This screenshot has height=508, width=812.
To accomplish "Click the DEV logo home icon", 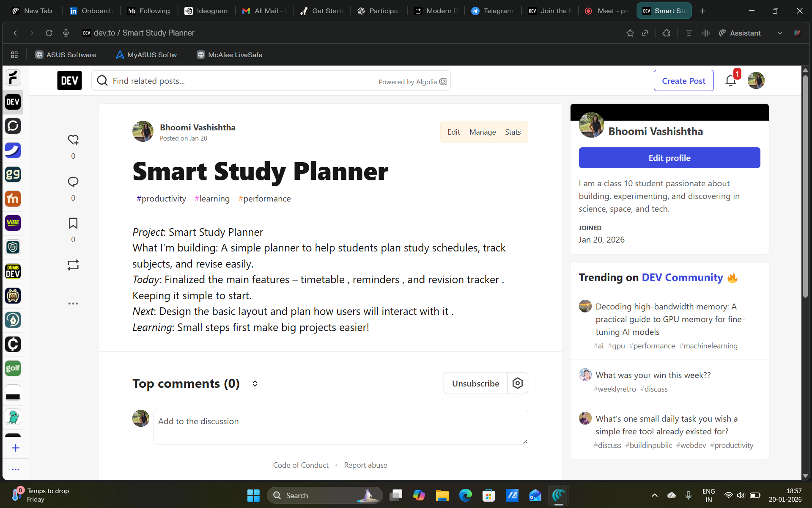I will pos(69,80).
